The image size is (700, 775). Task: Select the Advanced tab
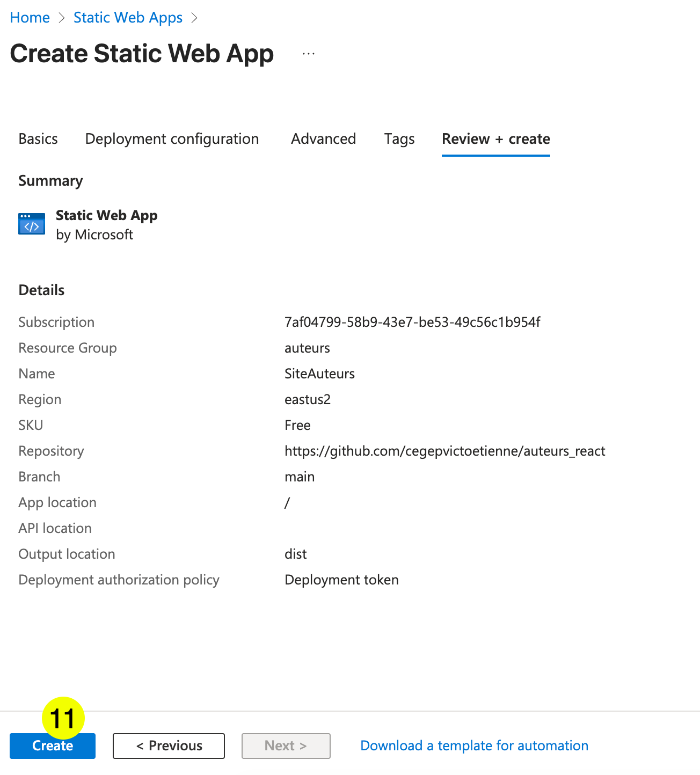click(x=323, y=138)
